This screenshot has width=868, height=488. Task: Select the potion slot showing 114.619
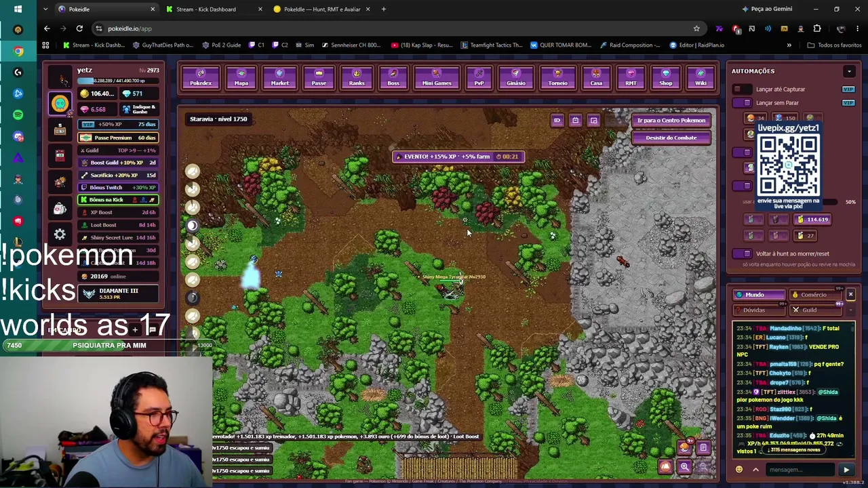(x=812, y=220)
